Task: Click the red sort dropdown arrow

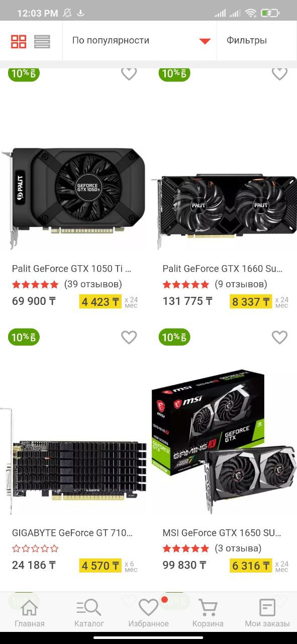Action: pos(205,41)
